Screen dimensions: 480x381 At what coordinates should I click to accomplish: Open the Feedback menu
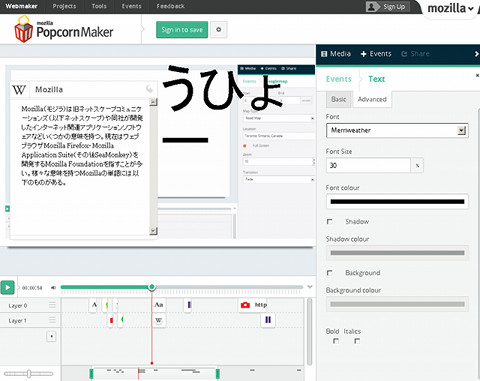(x=170, y=6)
